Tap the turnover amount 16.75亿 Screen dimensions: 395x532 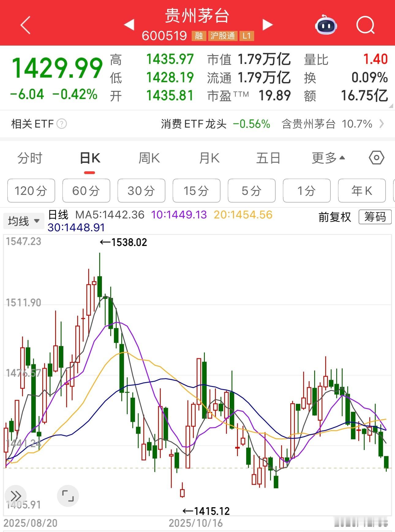coord(364,95)
